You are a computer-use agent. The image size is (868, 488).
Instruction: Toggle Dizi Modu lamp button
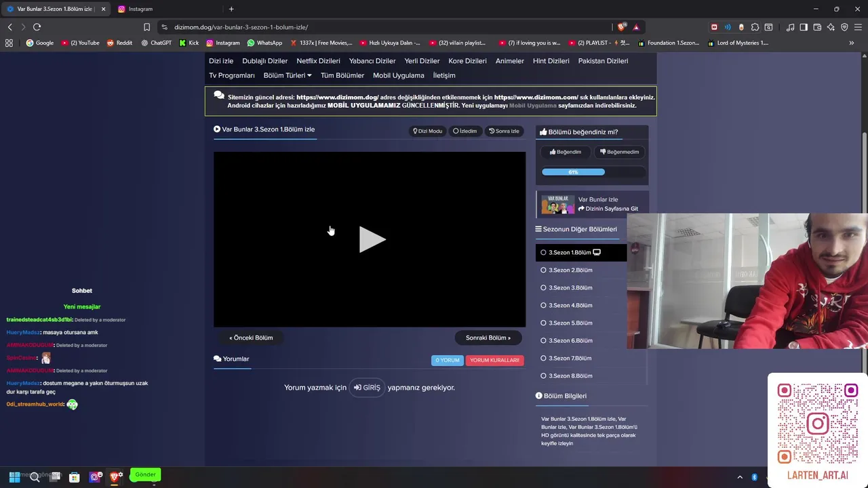point(428,131)
